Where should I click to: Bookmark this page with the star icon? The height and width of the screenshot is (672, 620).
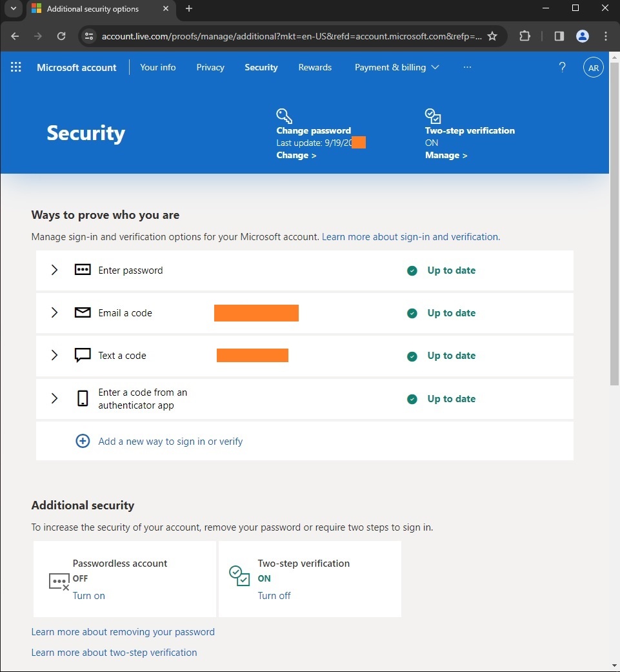point(492,36)
